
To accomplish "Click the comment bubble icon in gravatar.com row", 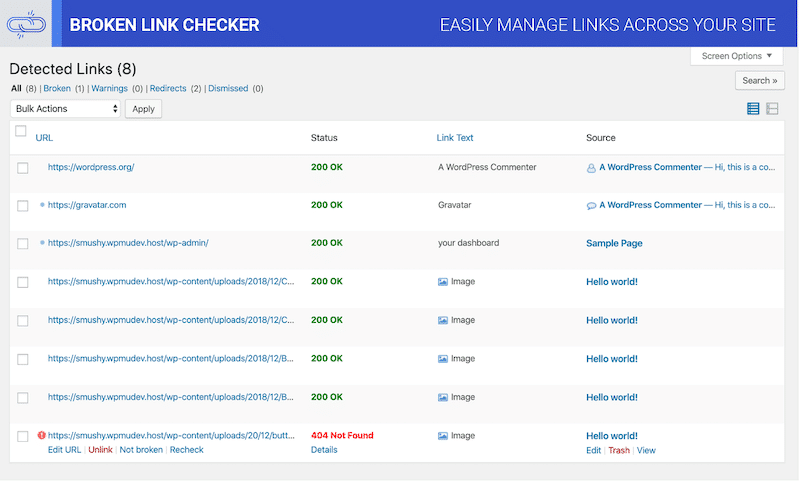I will (591, 206).
